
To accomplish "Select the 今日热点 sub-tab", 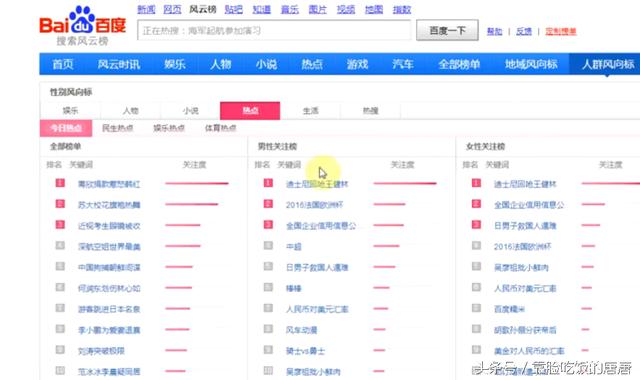I will 66,128.
